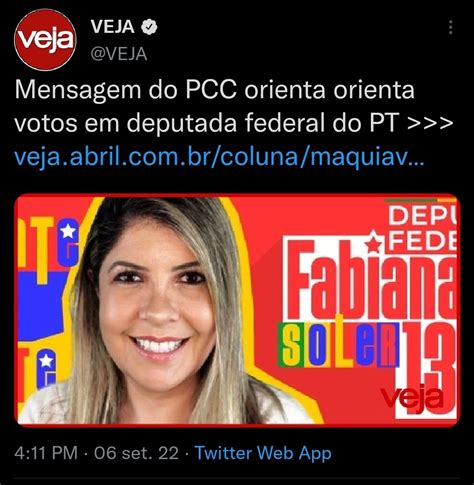Viewport: 474px width, 485px height.
Task: Open the Twitter Web App source link
Action: 263,453
